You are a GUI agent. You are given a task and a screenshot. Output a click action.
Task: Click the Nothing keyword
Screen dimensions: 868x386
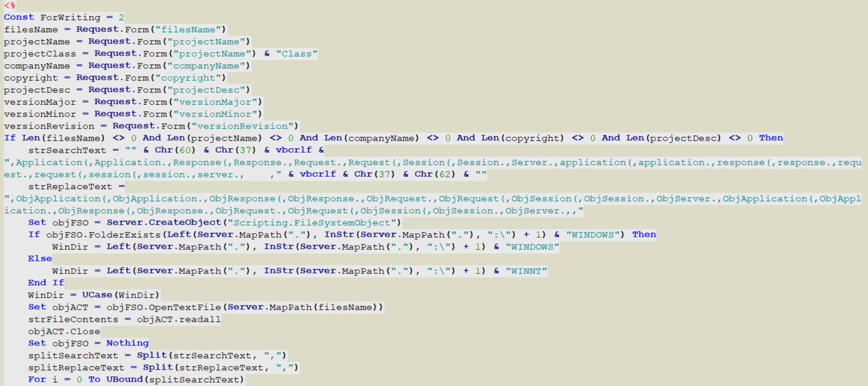(128, 343)
